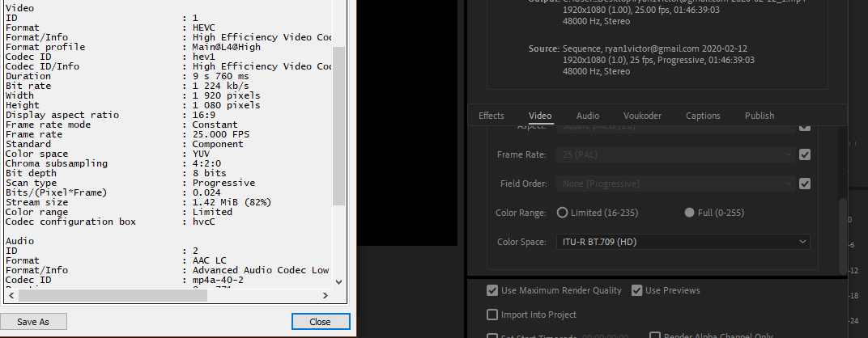The image size is (868, 338).
Task: Click the vertical scrollbar up arrow
Action: (x=339, y=5)
